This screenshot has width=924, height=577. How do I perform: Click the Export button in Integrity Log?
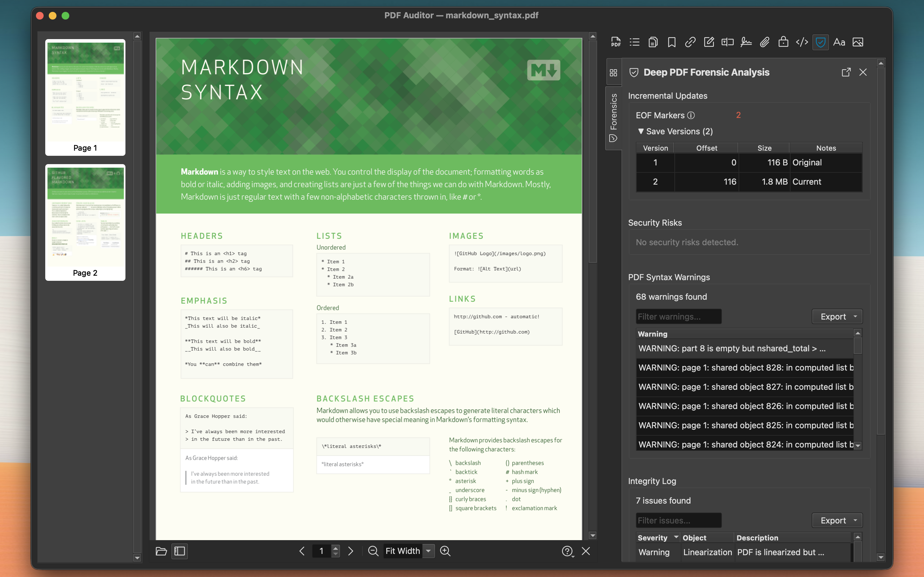pos(837,520)
